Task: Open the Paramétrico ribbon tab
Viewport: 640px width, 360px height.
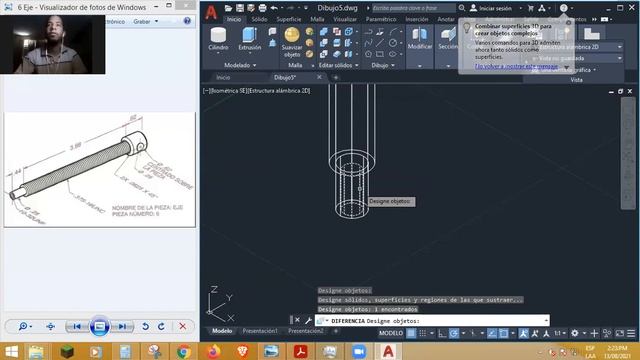Action: pyautogui.click(x=381, y=19)
